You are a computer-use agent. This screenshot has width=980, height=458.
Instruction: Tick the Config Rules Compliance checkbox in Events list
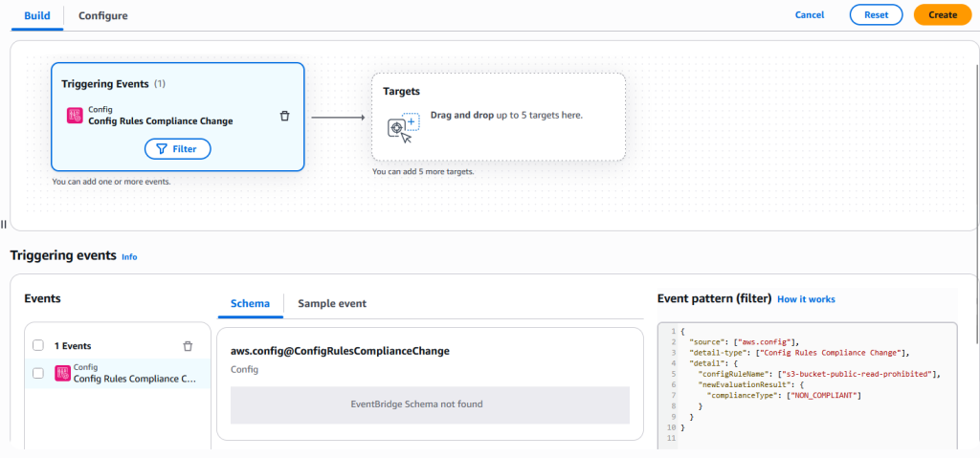click(37, 373)
